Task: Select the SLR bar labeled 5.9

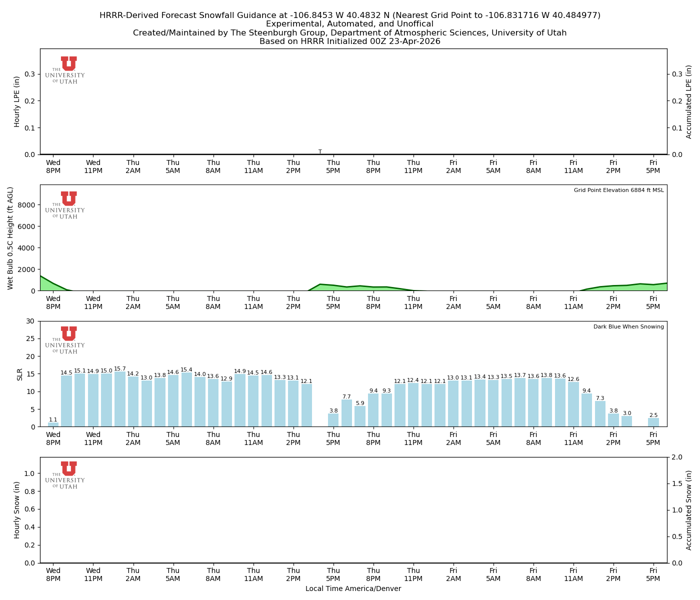Action: tap(360, 416)
